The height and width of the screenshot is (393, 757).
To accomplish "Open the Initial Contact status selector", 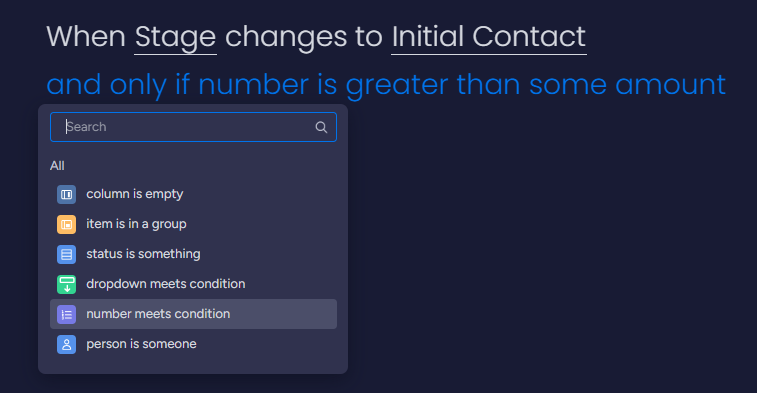I will 489,37.
